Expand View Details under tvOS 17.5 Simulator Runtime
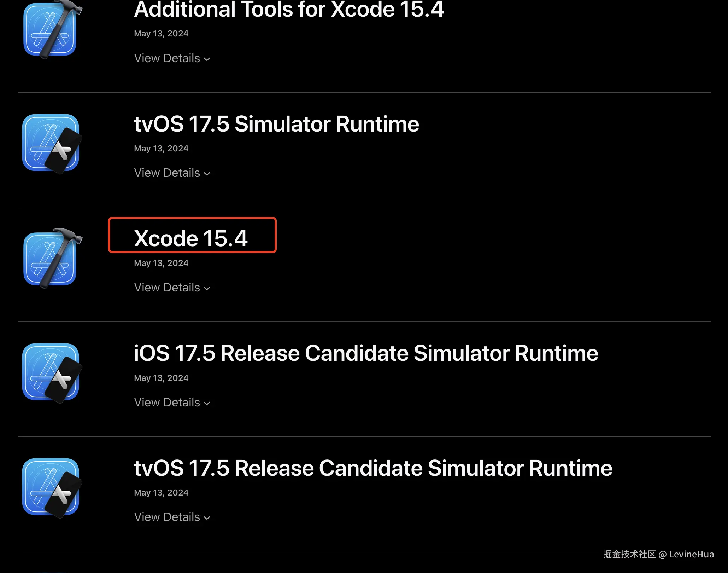 (167, 173)
